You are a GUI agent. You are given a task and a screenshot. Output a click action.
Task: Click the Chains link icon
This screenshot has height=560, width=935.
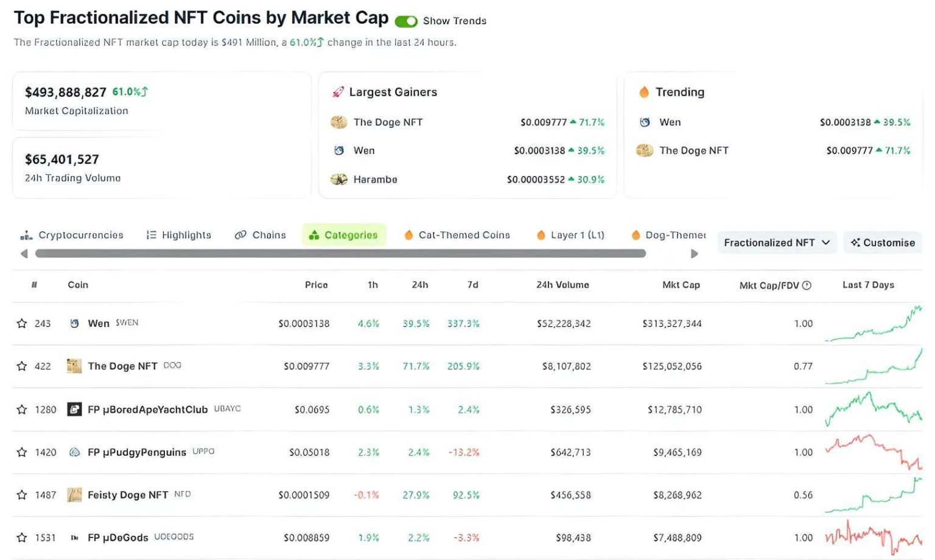coord(242,234)
